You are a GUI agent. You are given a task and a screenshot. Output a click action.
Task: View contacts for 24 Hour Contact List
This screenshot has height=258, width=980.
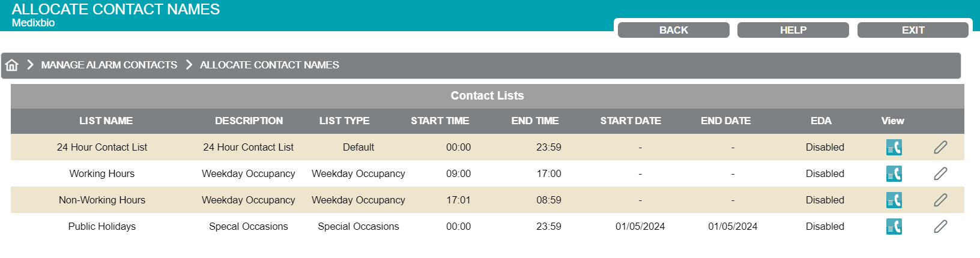pyautogui.click(x=894, y=147)
